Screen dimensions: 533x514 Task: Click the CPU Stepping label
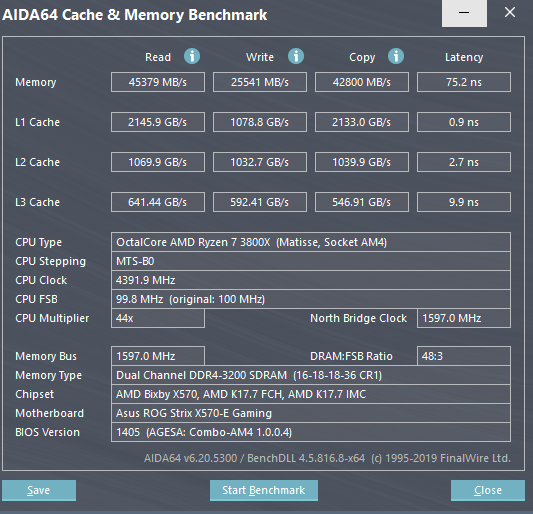click(50, 261)
